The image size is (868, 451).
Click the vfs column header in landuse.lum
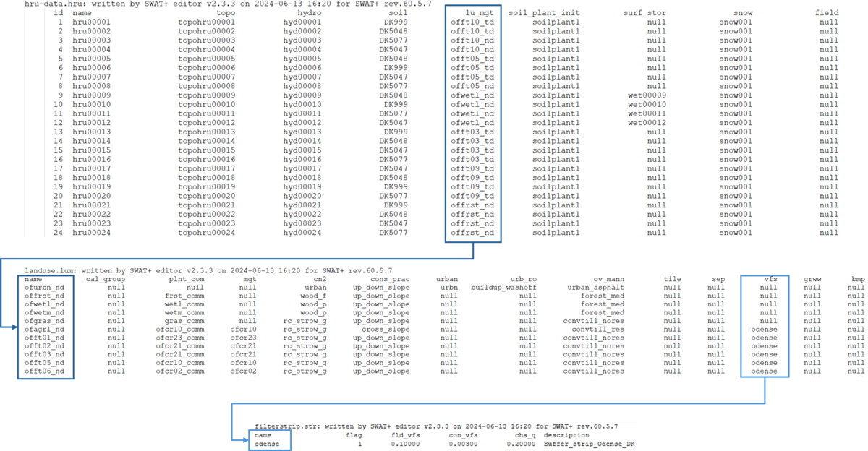coord(770,278)
